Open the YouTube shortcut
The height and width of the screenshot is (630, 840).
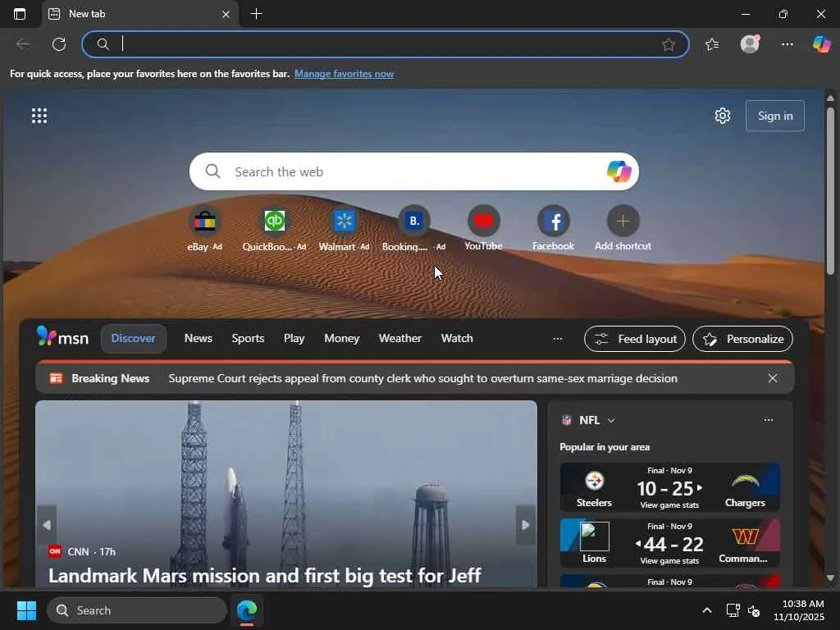click(483, 228)
